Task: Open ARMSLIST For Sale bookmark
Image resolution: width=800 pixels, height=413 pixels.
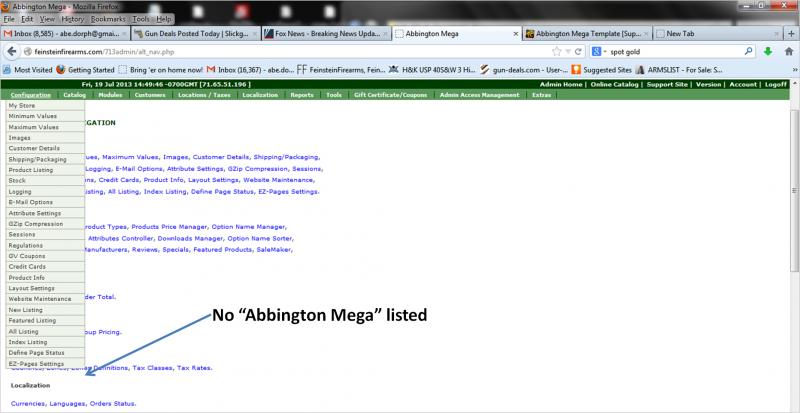Action: tap(679, 70)
